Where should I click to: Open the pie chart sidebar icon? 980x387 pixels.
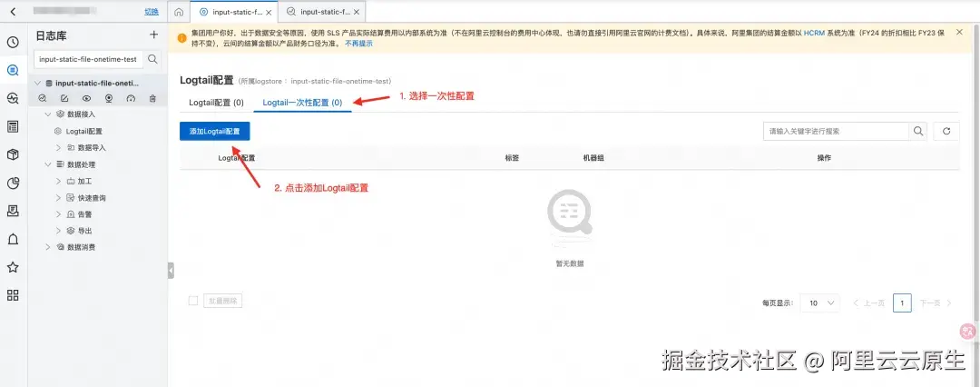pyautogui.click(x=13, y=183)
